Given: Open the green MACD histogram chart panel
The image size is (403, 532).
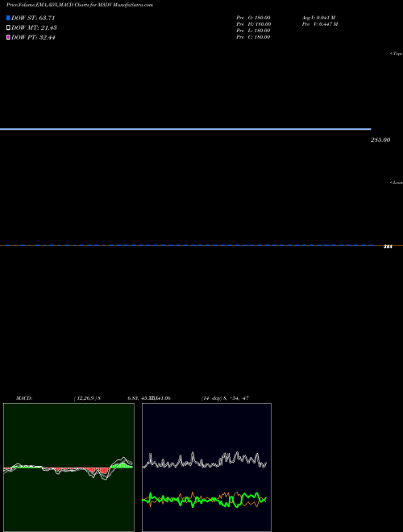Looking at the screenshot, I should (69, 468).
